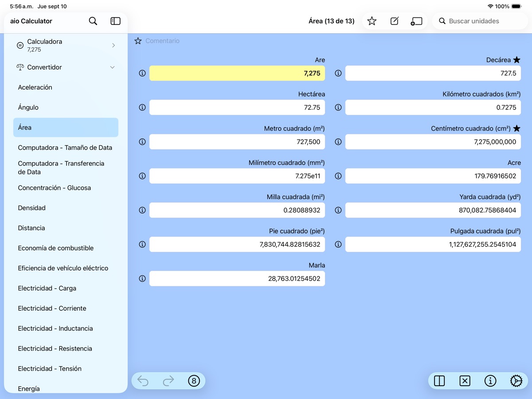Tap the Kilómetro cuadrados value field

(x=433, y=107)
